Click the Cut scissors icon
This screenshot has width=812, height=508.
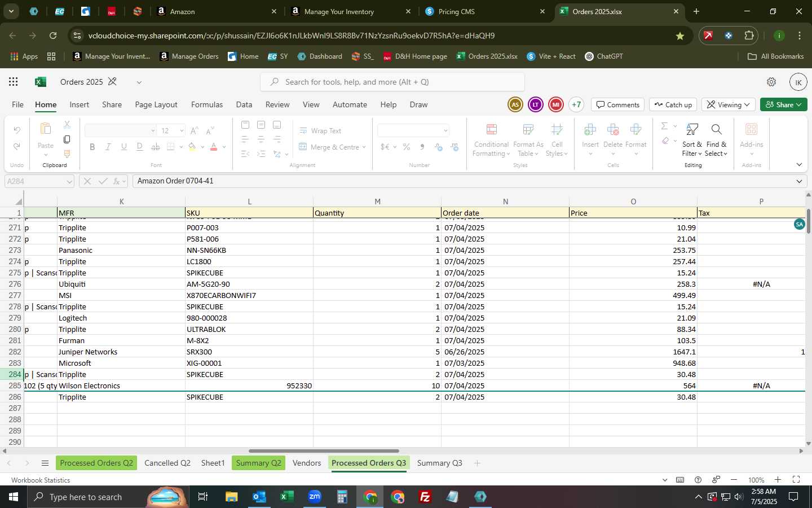click(67, 124)
